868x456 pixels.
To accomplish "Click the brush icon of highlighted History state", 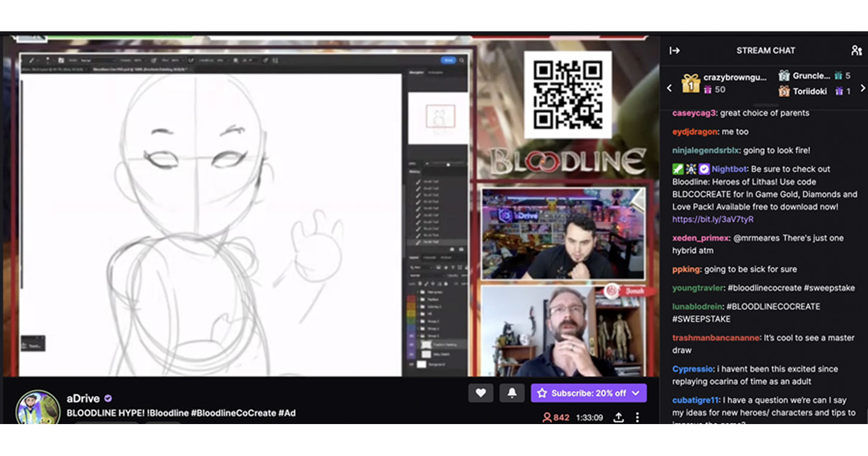I will pos(418,242).
